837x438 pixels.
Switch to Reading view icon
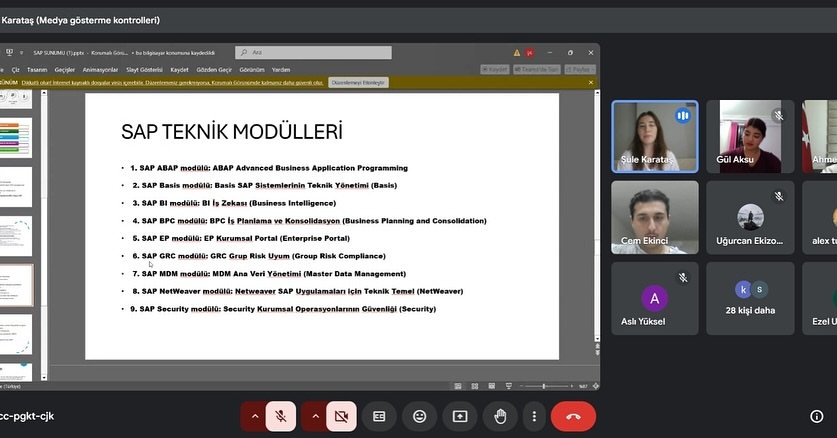(492, 386)
